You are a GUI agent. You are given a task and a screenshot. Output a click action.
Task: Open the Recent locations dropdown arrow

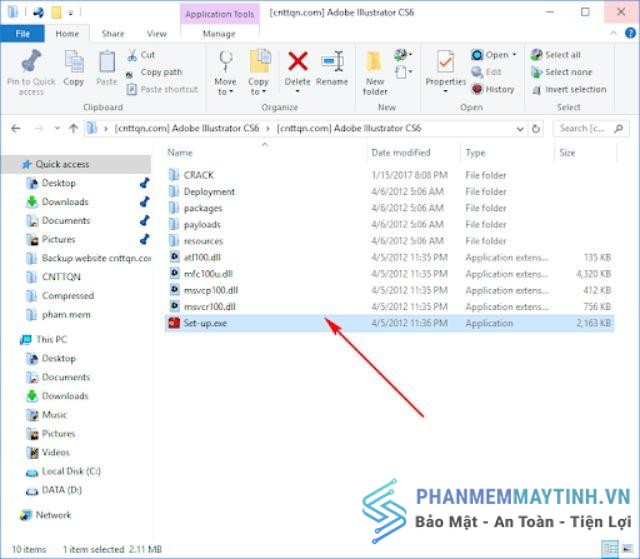[57, 129]
